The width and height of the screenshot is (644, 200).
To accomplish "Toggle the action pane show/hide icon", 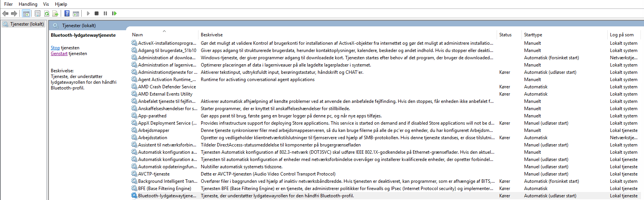I will click(x=76, y=13).
